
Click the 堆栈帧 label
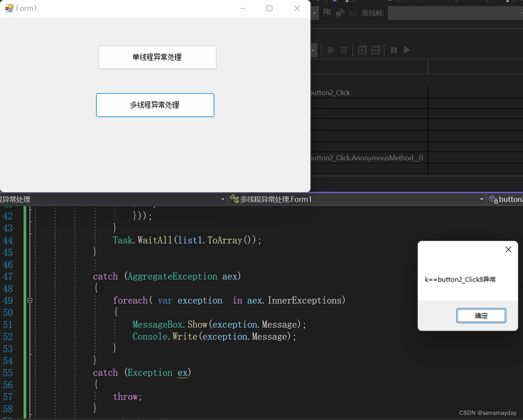373,13
